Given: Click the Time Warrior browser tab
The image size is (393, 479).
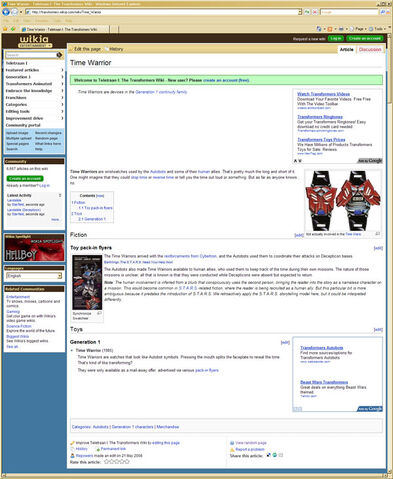Looking at the screenshot, I should click(x=64, y=29).
